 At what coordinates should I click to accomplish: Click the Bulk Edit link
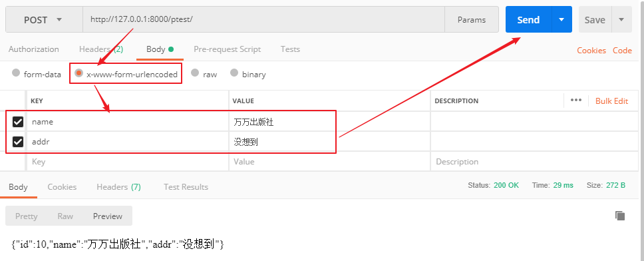[611, 101]
